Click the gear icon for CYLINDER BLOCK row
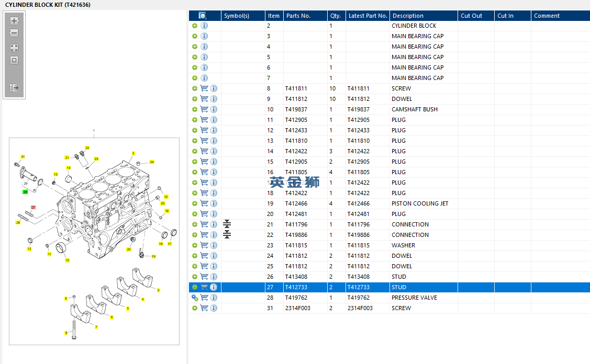This screenshot has height=364, width=590. [x=195, y=26]
